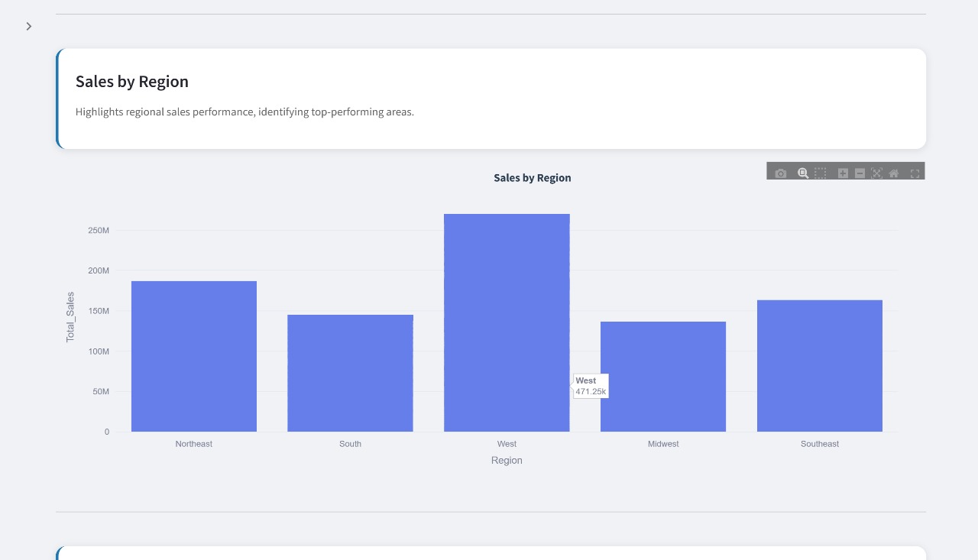
Task: Click the Total_Sales y-axis title
Action: click(x=70, y=317)
